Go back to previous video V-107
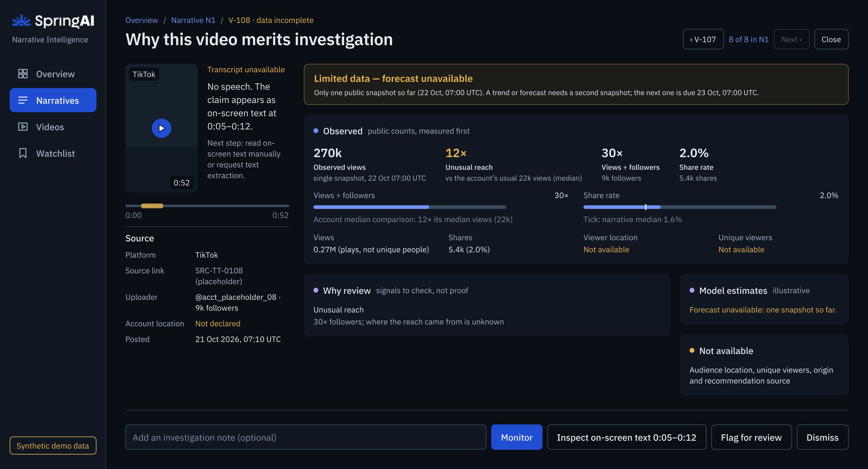The width and height of the screenshot is (868, 469). [703, 39]
